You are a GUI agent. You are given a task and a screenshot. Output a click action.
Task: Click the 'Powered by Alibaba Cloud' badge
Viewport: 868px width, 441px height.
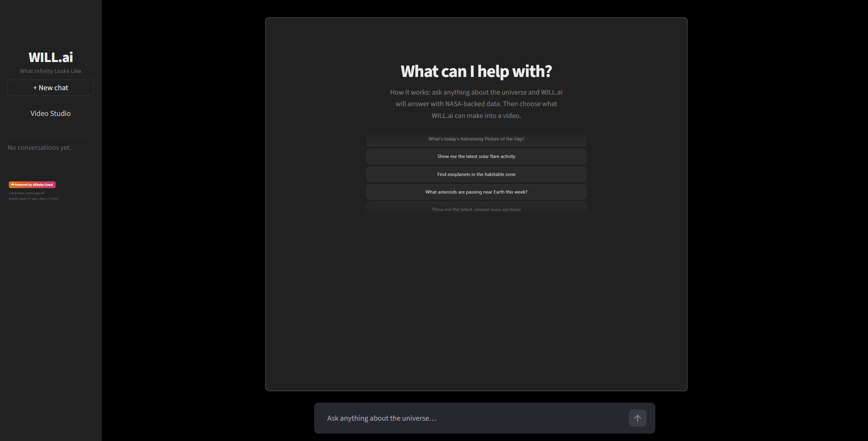32,185
